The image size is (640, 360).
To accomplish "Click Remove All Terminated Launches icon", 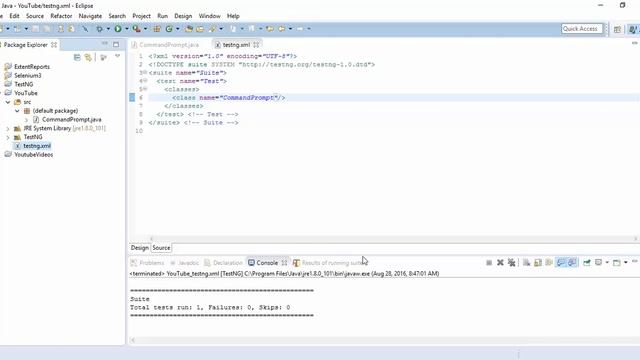I will [x=511, y=262].
